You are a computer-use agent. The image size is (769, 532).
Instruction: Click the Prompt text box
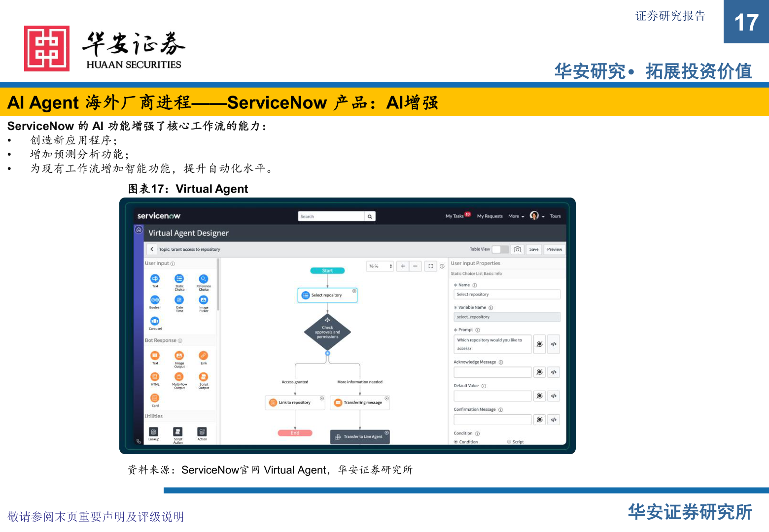coord(492,344)
